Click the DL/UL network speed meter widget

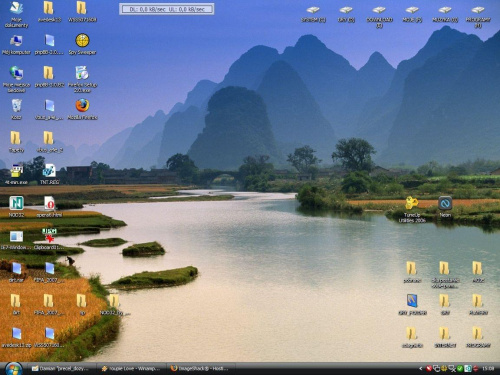(167, 9)
